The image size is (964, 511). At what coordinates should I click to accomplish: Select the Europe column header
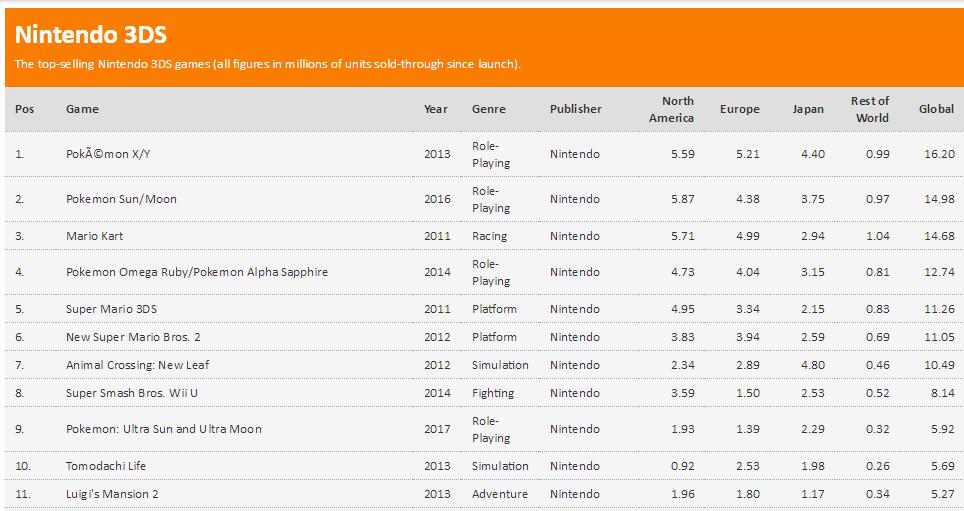(x=740, y=109)
